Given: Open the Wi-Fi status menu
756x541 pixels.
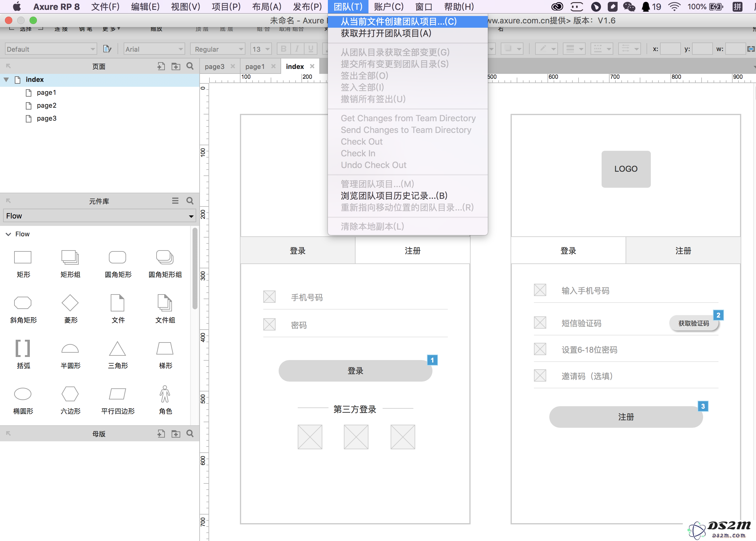Looking at the screenshot, I should tap(674, 7).
